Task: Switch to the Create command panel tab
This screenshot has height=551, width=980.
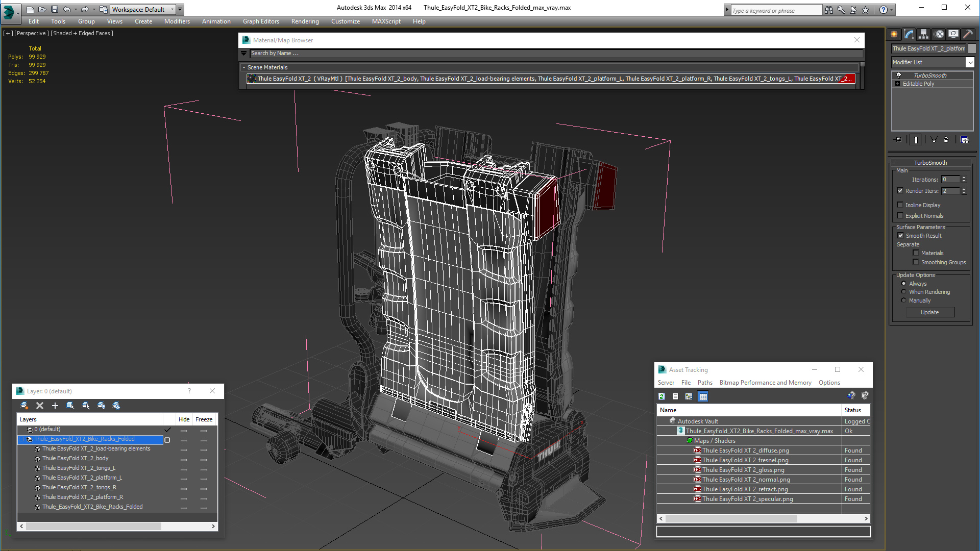Action: click(894, 34)
